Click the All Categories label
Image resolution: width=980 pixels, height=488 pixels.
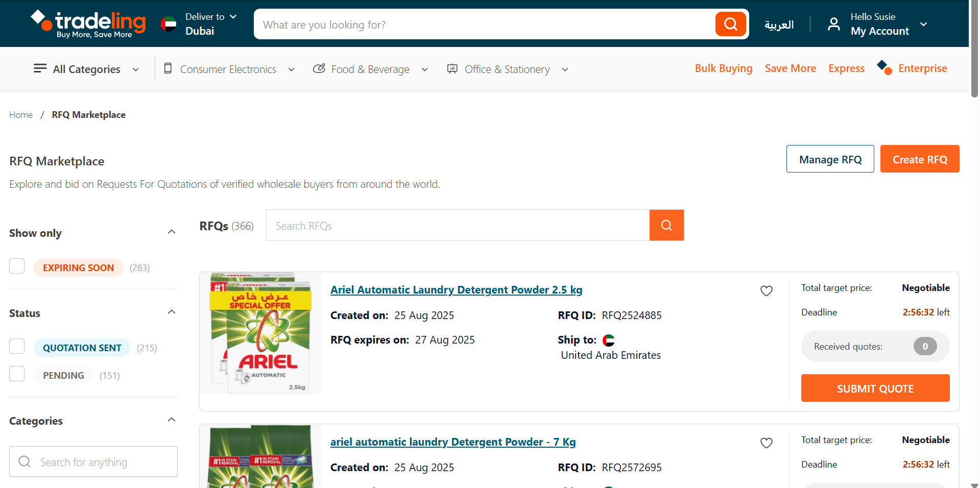click(86, 69)
